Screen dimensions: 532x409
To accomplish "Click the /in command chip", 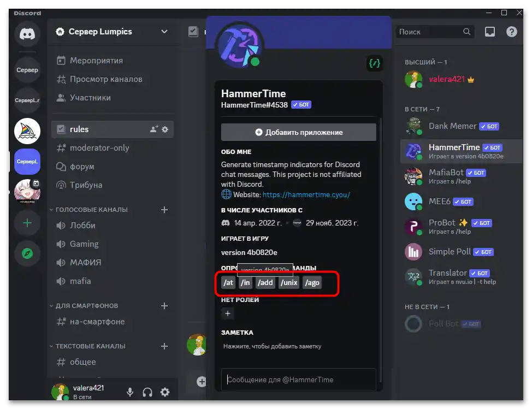I will pos(245,282).
